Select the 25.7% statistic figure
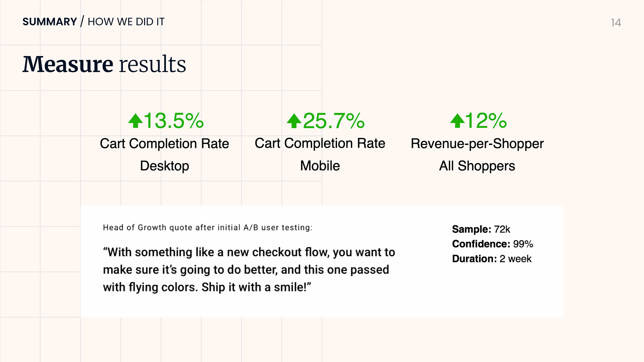This screenshot has height=362, width=644. click(334, 121)
